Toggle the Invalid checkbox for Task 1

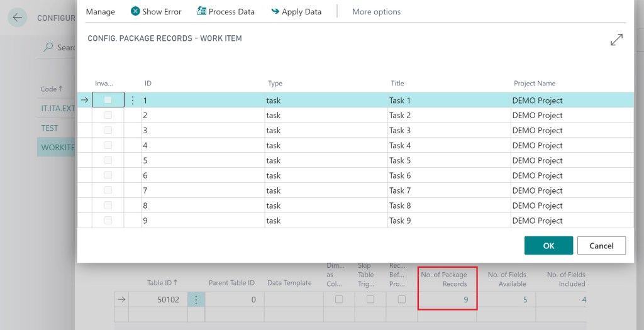click(108, 100)
